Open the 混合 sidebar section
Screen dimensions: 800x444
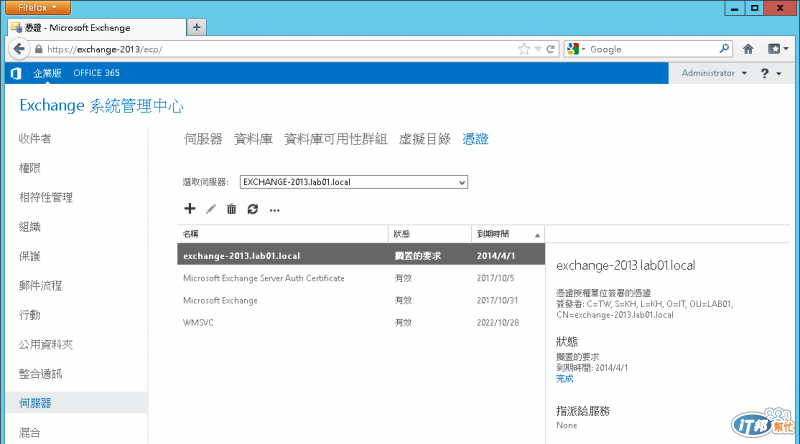pos(30,433)
